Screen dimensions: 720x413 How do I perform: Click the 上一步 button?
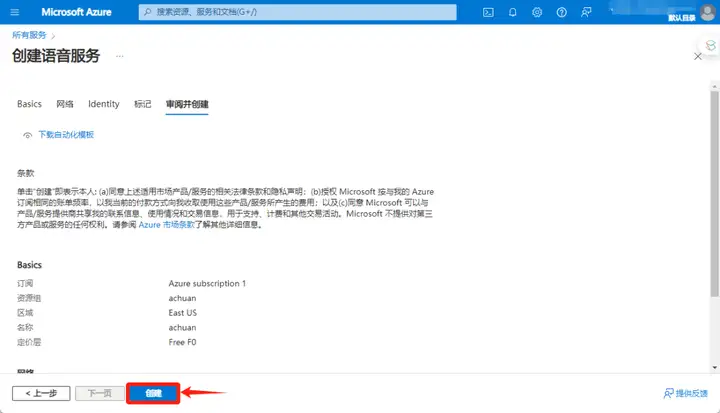coord(41,393)
